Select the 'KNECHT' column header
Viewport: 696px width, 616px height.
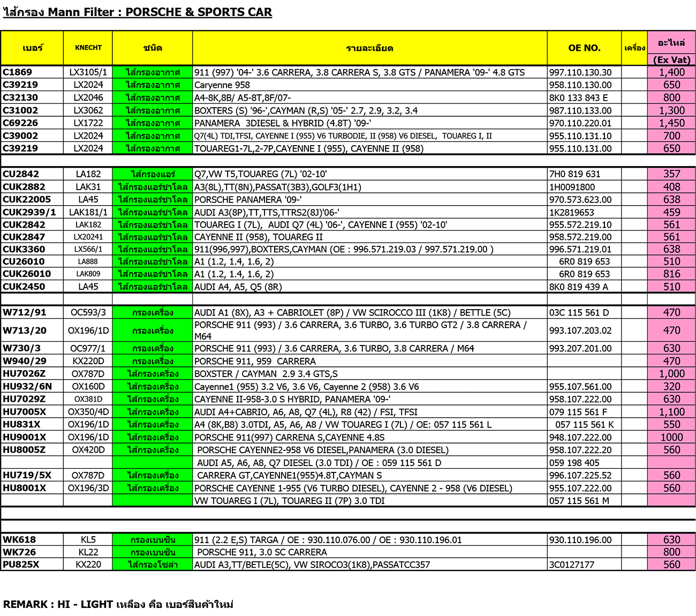coord(88,48)
